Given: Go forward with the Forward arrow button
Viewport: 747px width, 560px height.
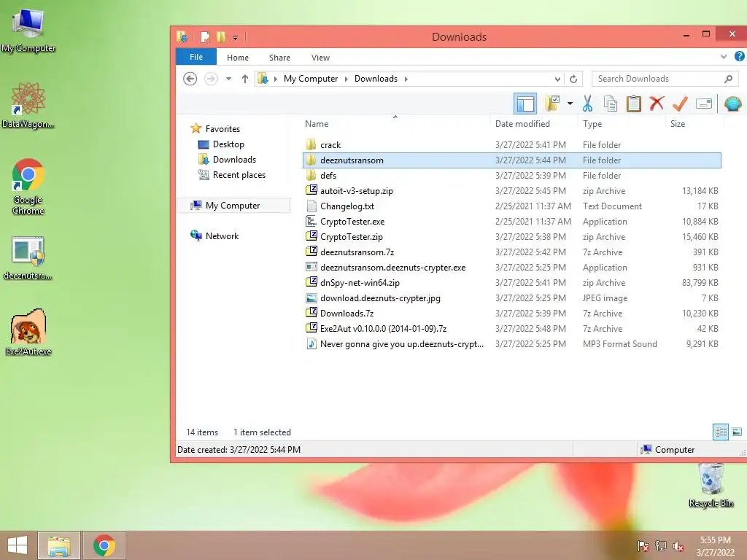Looking at the screenshot, I should click(211, 79).
